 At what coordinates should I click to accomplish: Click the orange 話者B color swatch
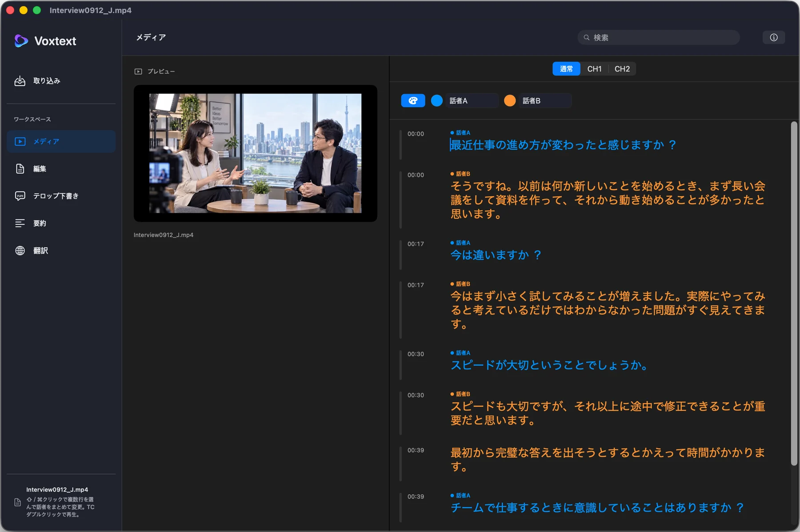click(510, 101)
